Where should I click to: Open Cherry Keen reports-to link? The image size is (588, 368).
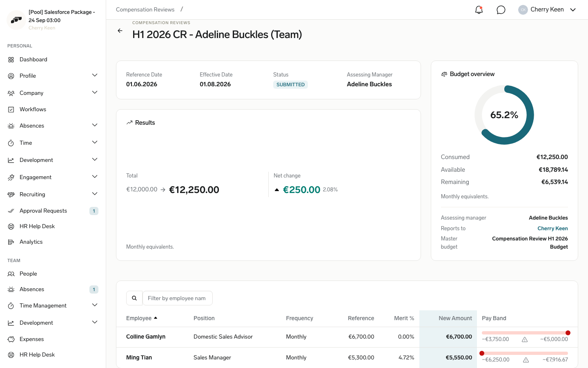[x=552, y=229]
